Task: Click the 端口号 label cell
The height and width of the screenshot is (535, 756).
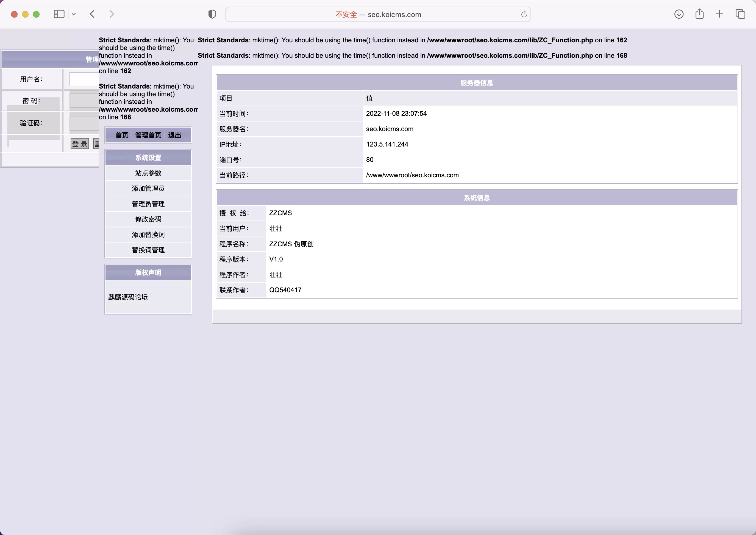Action: click(290, 160)
